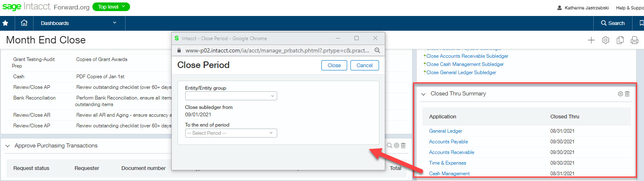Open the Search menu item
The width and height of the screenshot is (644, 181).
point(613,23)
